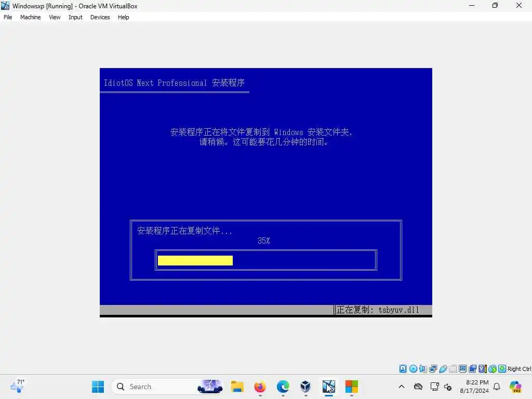This screenshot has width=532, height=399.
Task: Open the clock showing 8:22 PM
Action: pyautogui.click(x=474, y=387)
